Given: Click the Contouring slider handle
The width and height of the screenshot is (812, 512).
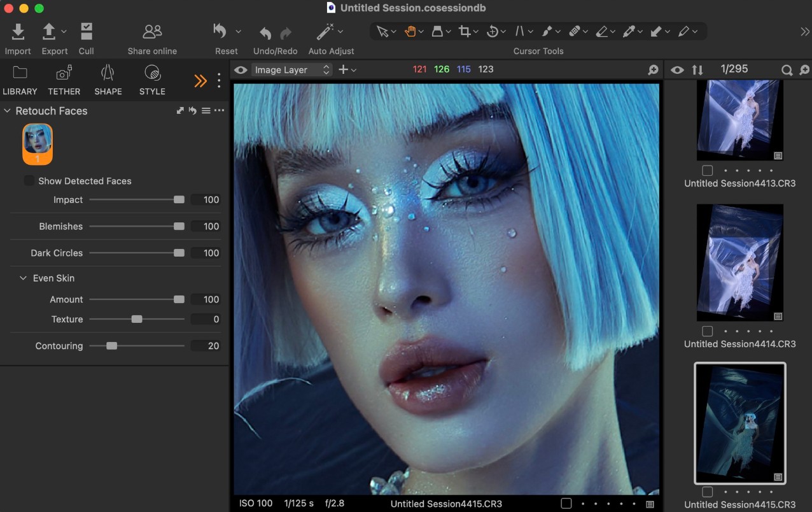Looking at the screenshot, I should pos(112,346).
